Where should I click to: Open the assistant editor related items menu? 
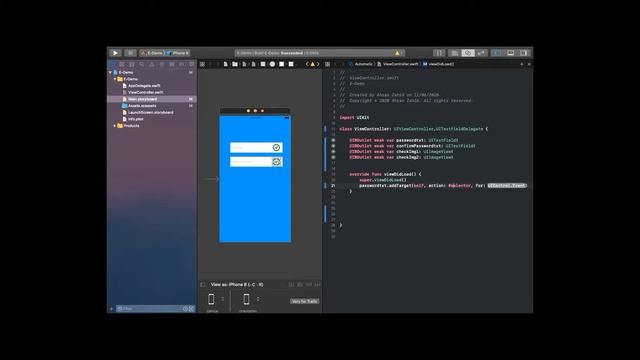tap(327, 64)
